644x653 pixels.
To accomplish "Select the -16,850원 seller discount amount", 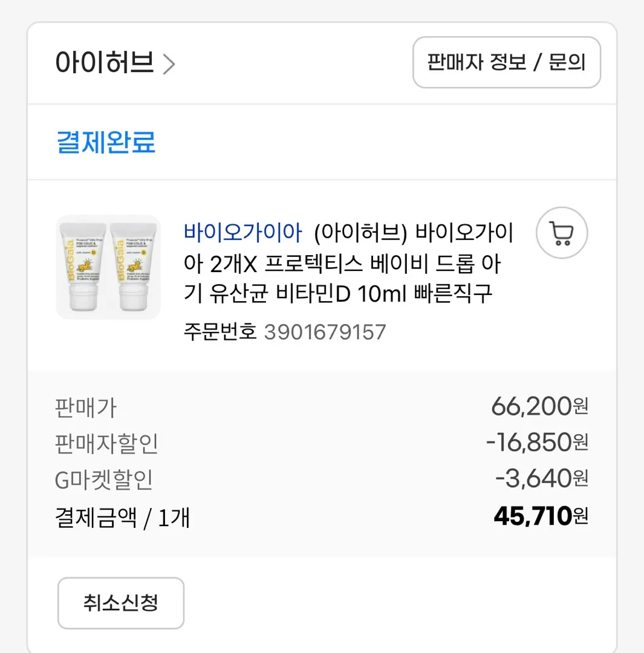I will 537,442.
